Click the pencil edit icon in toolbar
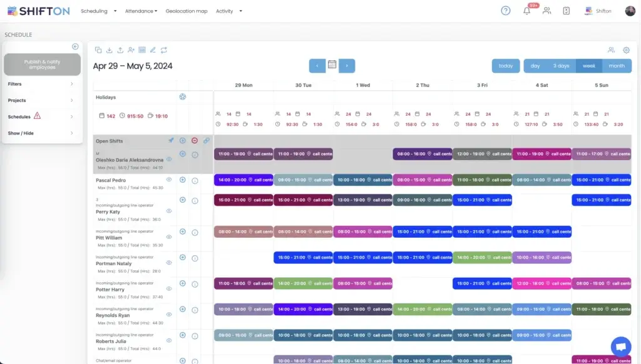641x364 pixels. click(x=153, y=50)
